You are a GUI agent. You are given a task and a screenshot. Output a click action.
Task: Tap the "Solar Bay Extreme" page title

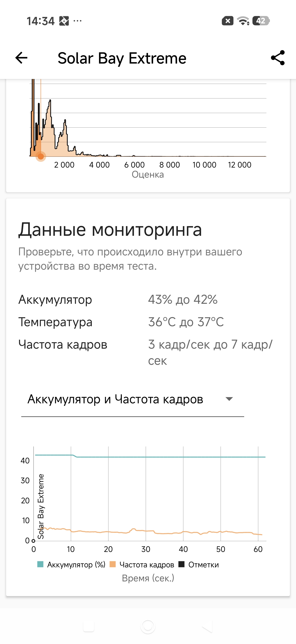122,58
